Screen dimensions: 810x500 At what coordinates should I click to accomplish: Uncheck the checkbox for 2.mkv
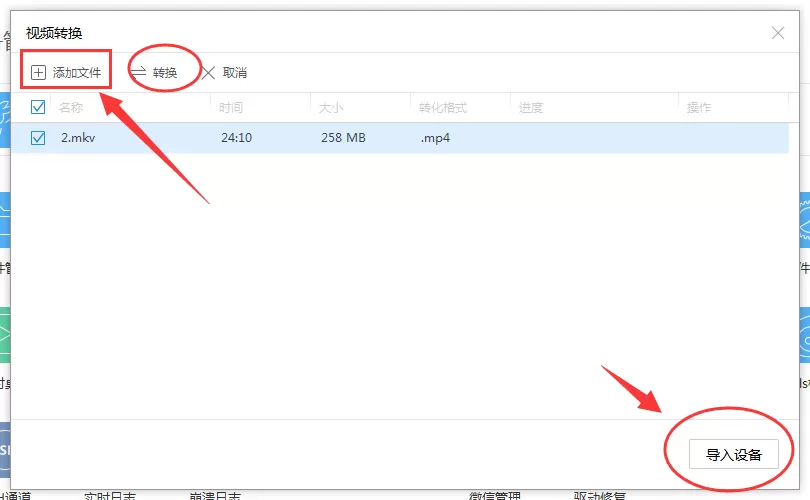point(38,138)
